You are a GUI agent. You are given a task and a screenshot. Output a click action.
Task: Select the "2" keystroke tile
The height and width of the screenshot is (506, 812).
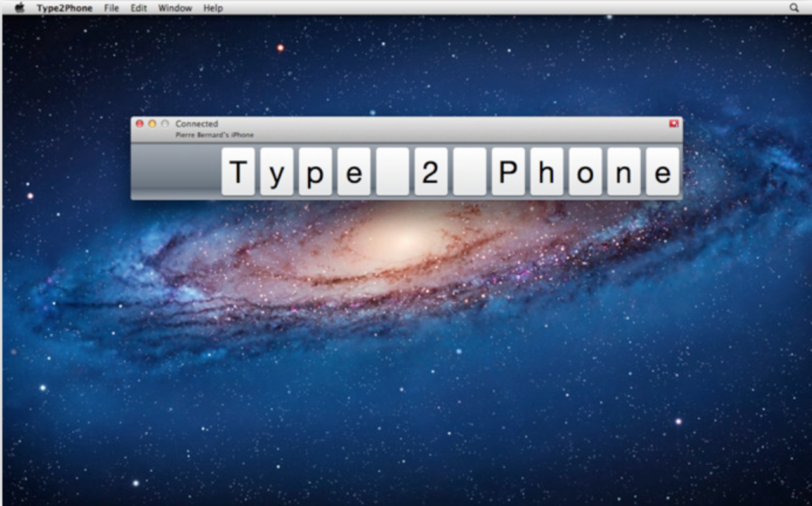point(431,171)
